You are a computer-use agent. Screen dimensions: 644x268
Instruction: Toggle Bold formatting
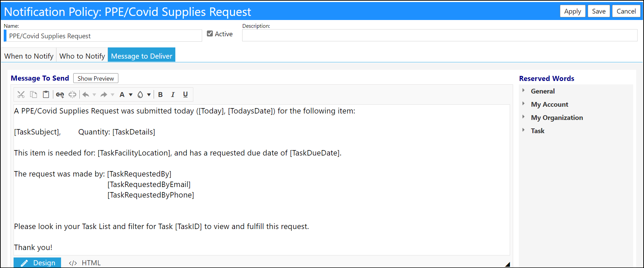coord(160,95)
